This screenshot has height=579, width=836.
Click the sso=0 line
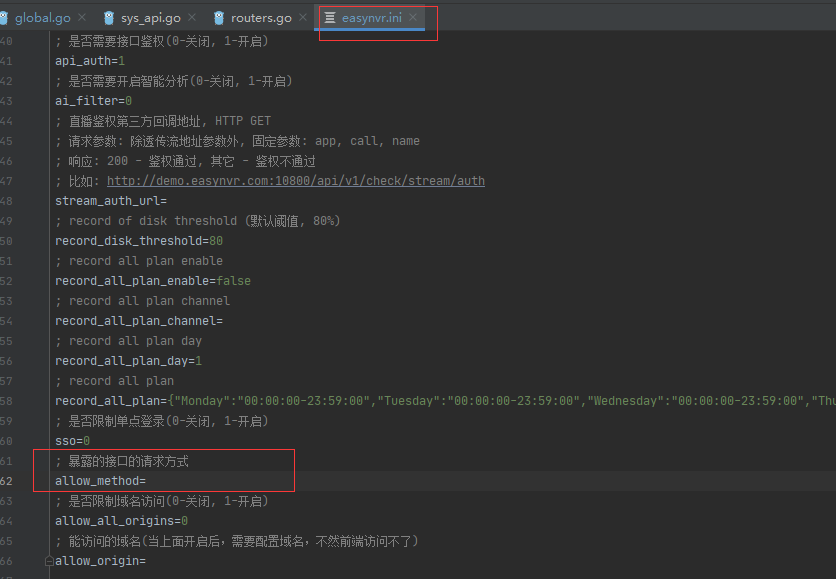73,441
